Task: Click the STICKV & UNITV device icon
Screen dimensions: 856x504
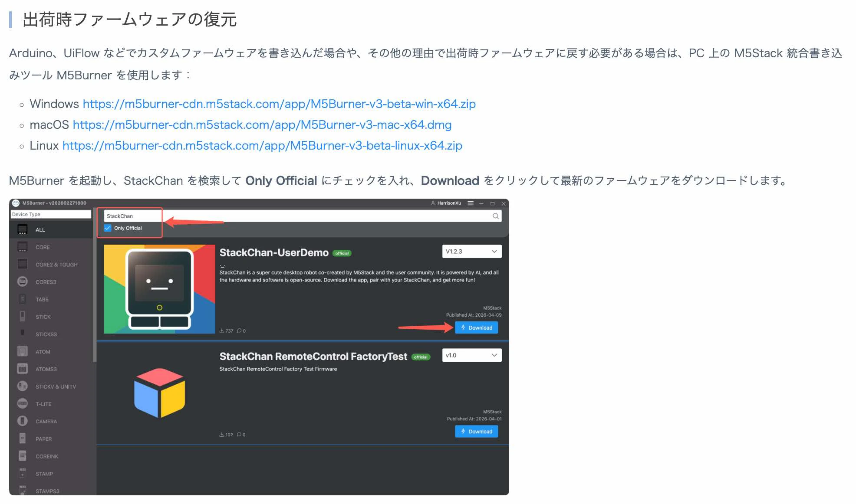Action: (x=23, y=386)
